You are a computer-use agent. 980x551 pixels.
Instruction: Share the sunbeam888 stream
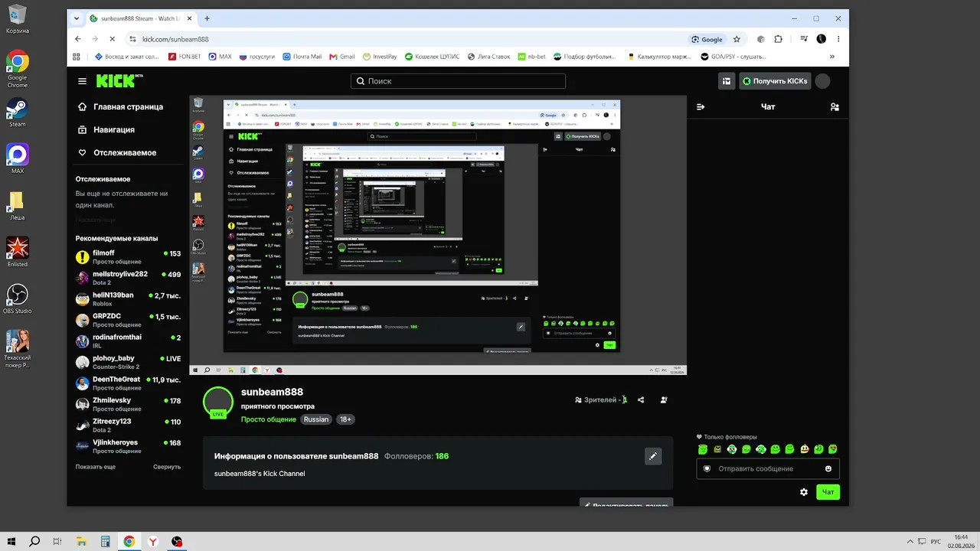pos(641,399)
